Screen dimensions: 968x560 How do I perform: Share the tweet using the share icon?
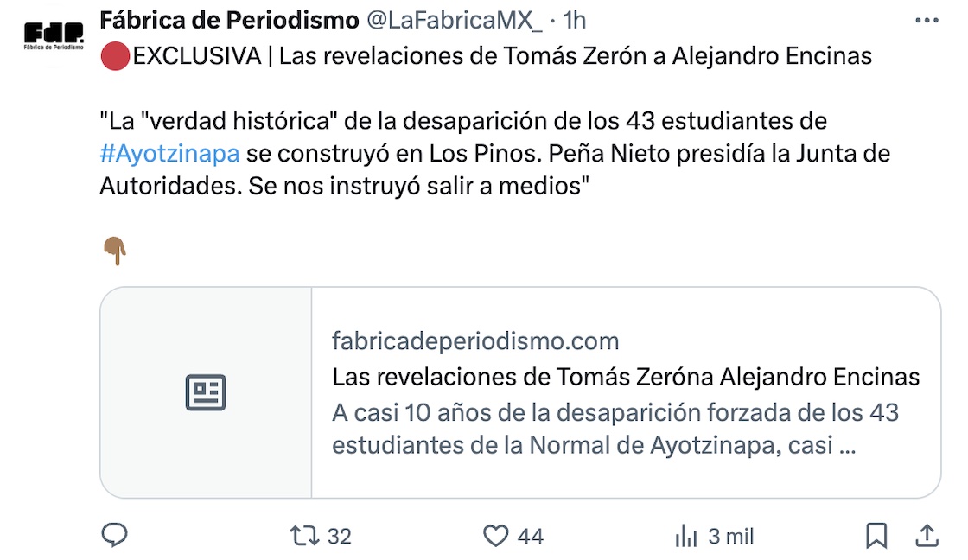click(x=927, y=536)
